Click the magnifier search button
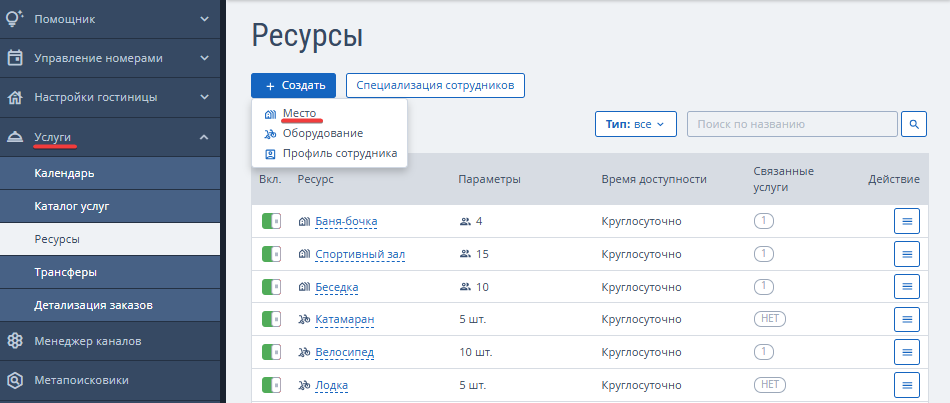The image size is (950, 403). 914,124
